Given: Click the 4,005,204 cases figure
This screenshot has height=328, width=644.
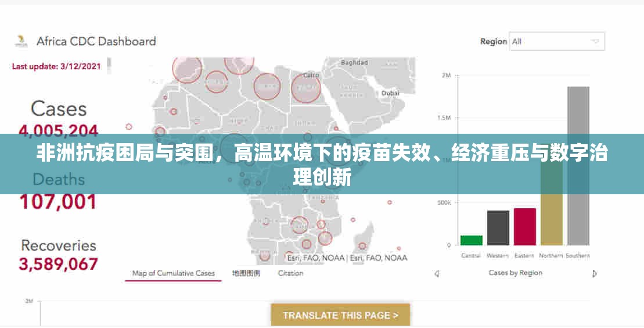Looking at the screenshot, I should pos(58,130).
